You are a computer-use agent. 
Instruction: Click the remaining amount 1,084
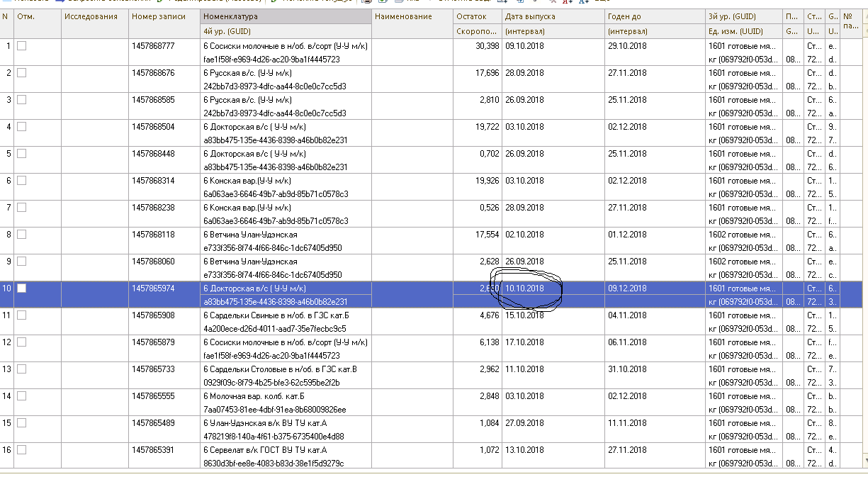490,423
